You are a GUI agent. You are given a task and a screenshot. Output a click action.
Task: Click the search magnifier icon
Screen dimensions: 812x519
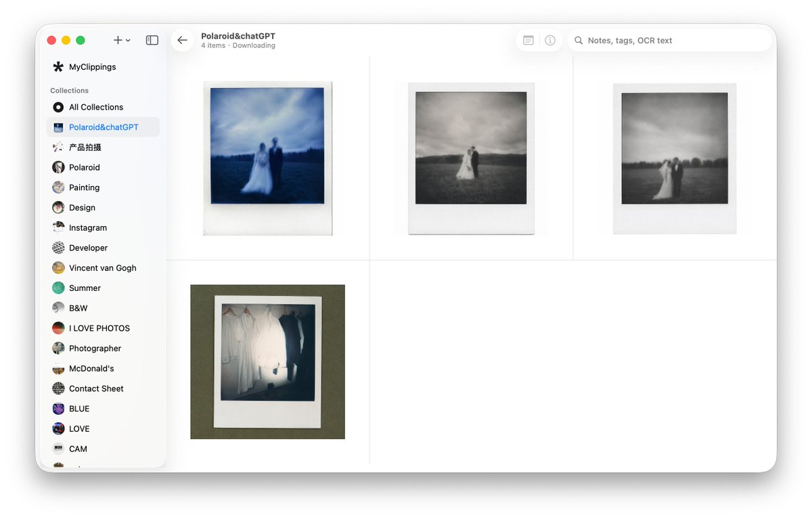(579, 41)
